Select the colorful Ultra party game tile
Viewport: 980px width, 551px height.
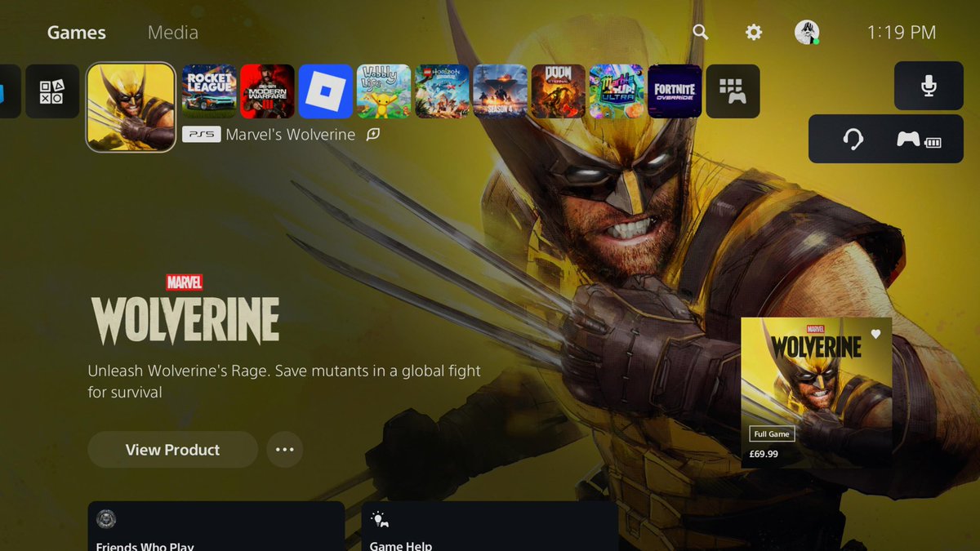pos(617,91)
